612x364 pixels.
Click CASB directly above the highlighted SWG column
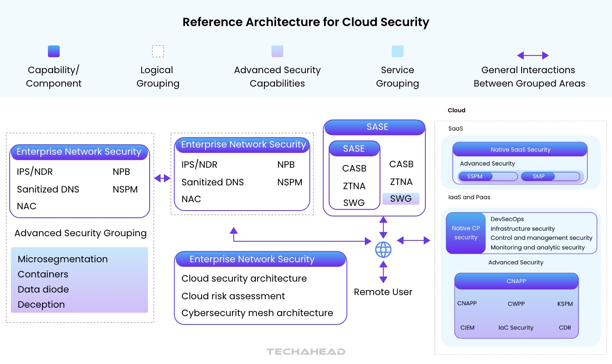tap(401, 164)
